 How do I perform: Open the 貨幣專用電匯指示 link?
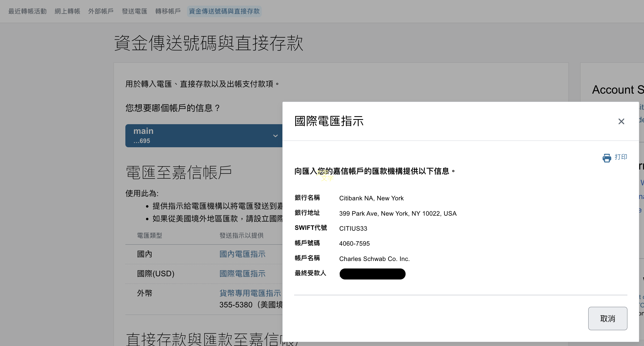click(250, 293)
